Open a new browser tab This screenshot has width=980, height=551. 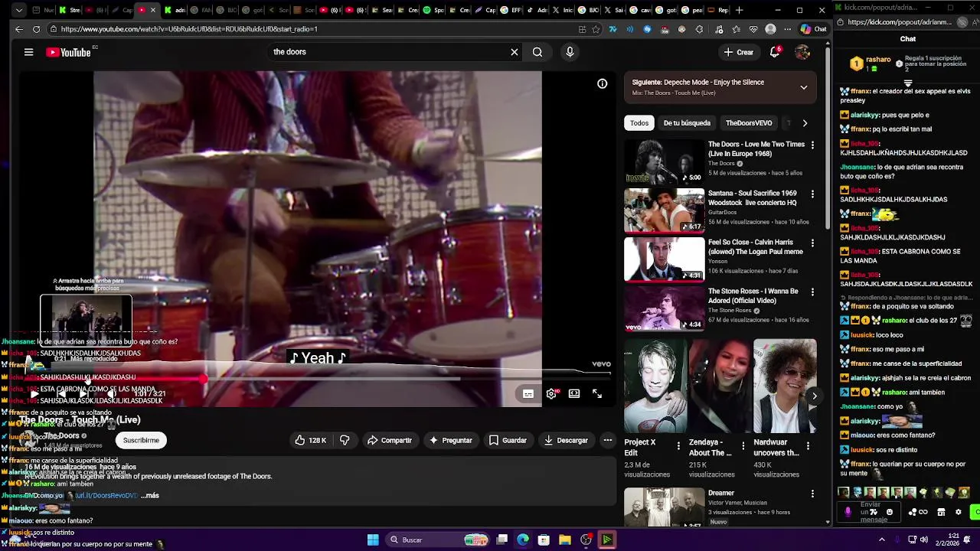coord(739,10)
